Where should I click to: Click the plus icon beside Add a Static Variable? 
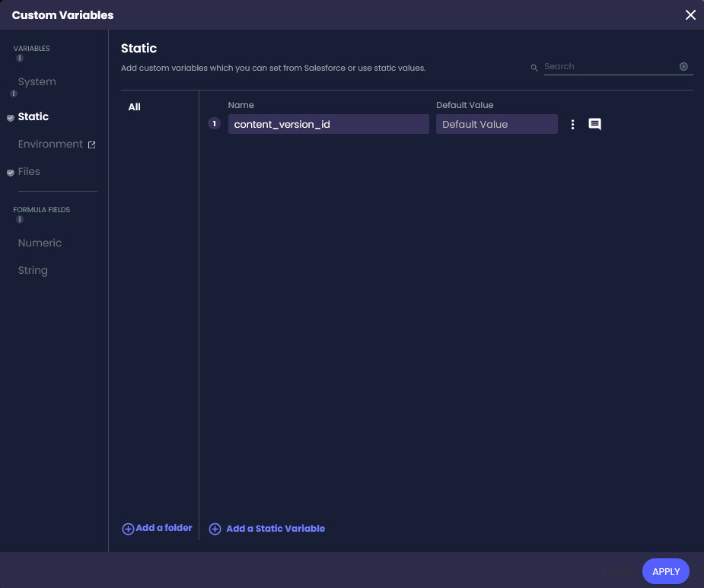(x=215, y=529)
